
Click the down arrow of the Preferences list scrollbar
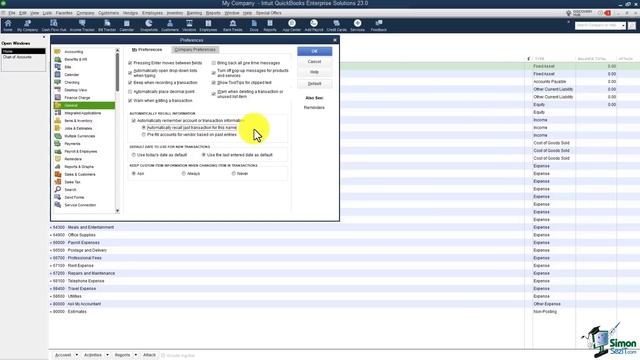pyautogui.click(x=118, y=211)
